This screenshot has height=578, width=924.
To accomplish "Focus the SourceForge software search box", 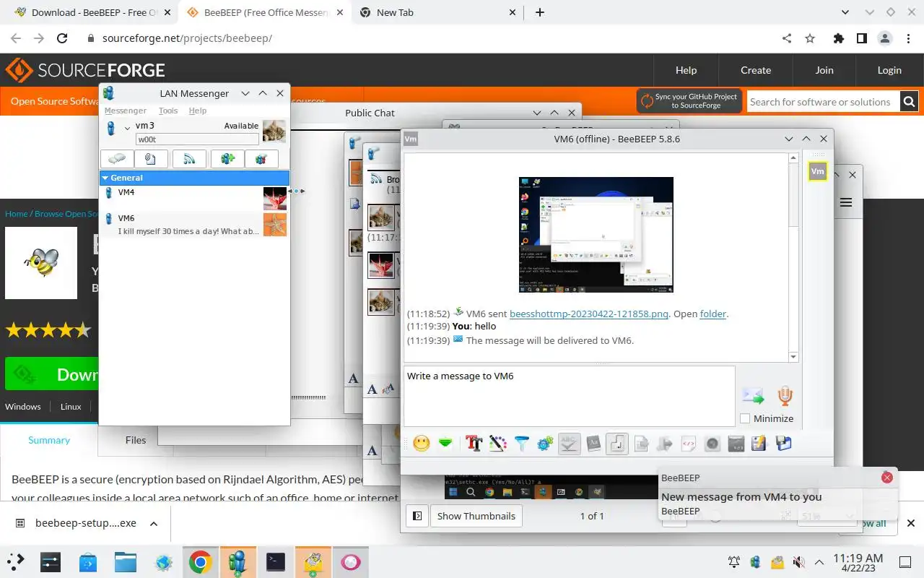I will point(823,102).
